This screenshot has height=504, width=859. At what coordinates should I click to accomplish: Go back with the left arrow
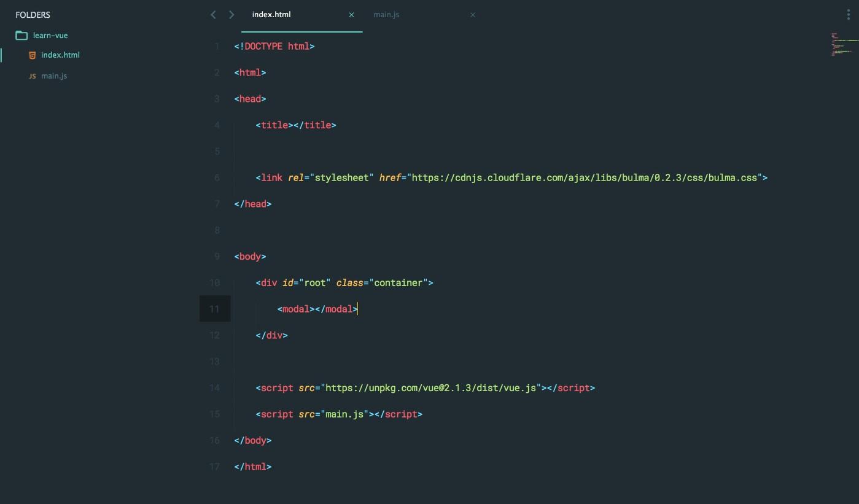[213, 15]
